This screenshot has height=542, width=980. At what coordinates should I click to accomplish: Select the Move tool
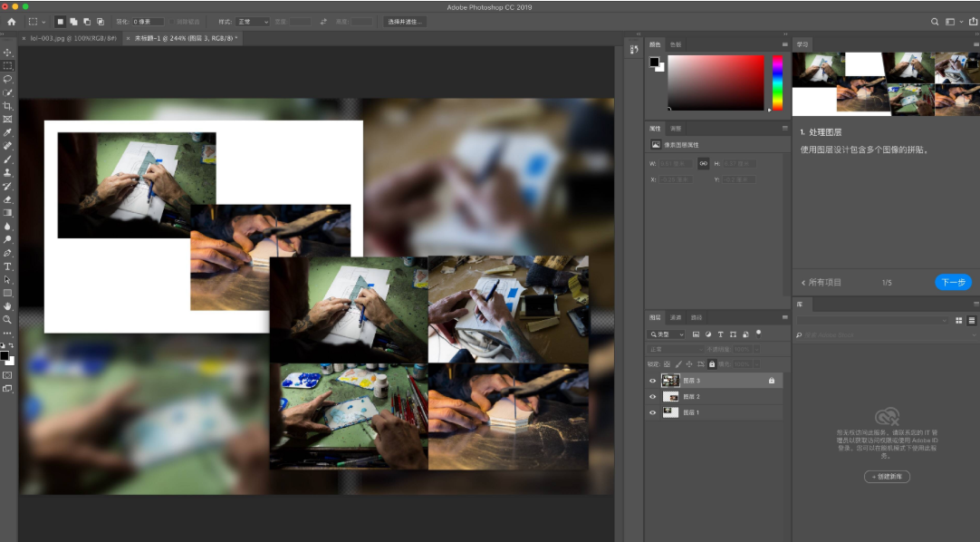click(6, 52)
